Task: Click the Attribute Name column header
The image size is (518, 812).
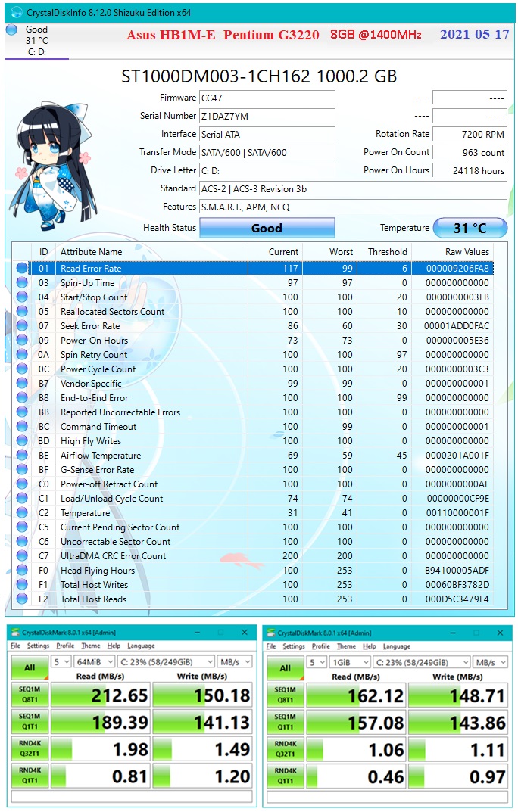Action: [x=151, y=252]
